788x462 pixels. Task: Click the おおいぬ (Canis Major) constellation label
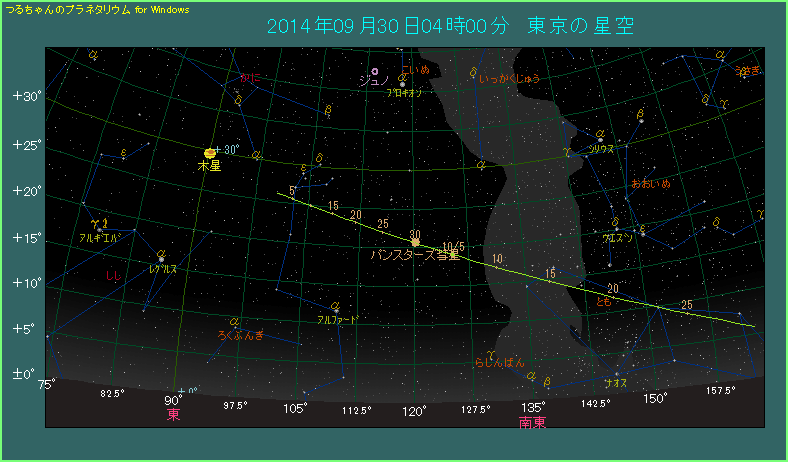(650, 184)
